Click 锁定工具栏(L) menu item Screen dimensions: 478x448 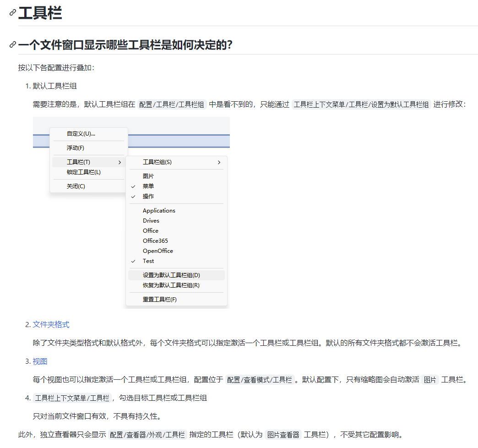pos(84,172)
